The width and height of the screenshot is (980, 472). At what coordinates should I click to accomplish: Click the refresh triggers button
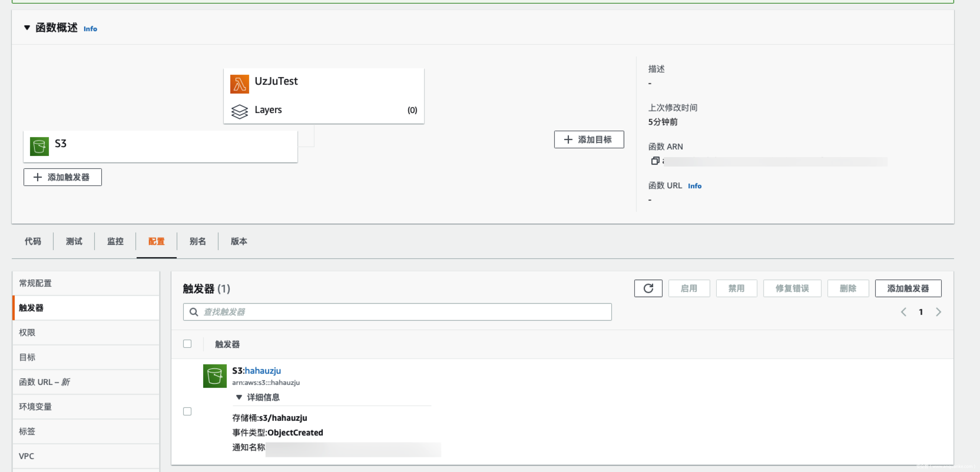[648, 288]
